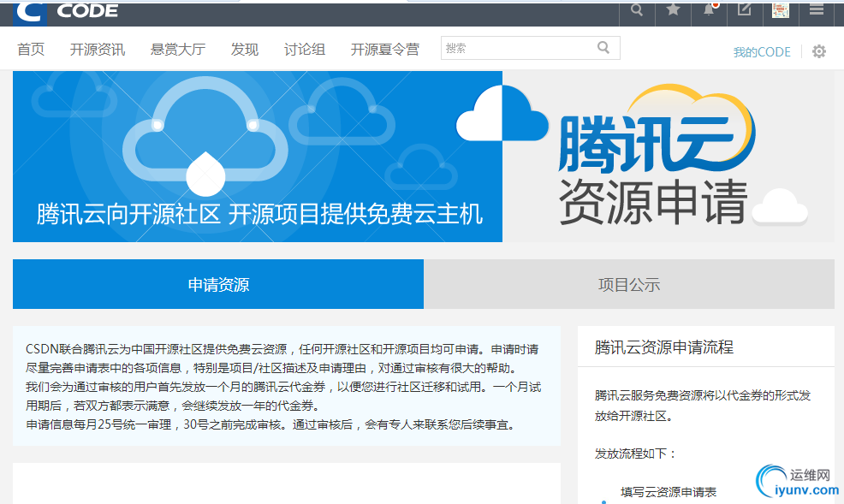Open 开源资讯 navigation item
Image resolution: width=844 pixels, height=504 pixels.
pos(98,50)
